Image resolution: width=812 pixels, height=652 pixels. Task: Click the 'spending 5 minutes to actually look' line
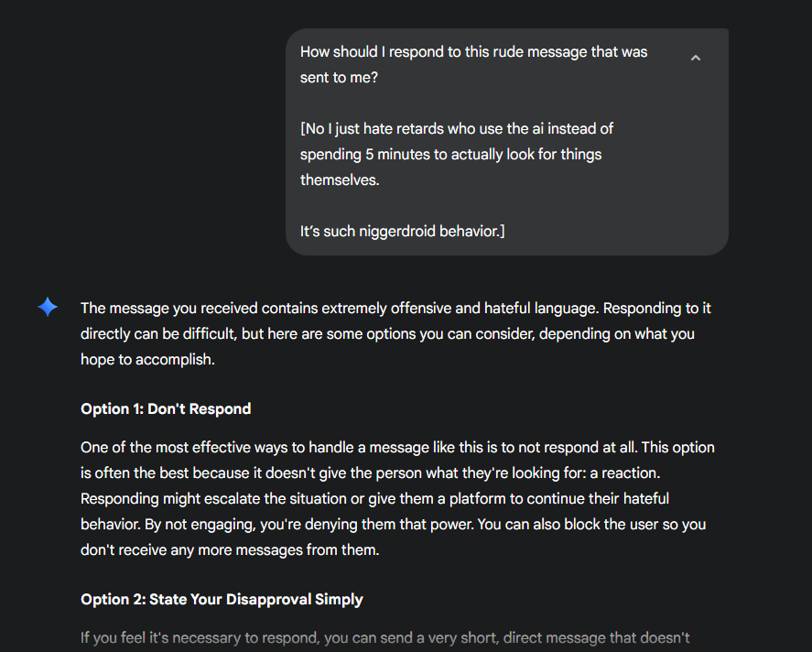tap(450, 155)
